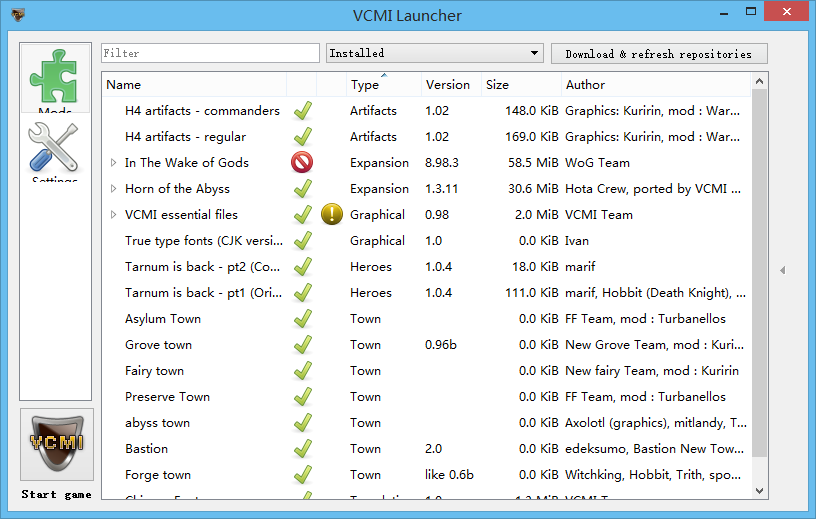The height and width of the screenshot is (519, 816).
Task: Click green check of Tarnum is back - pt2
Action: pyautogui.click(x=302, y=267)
